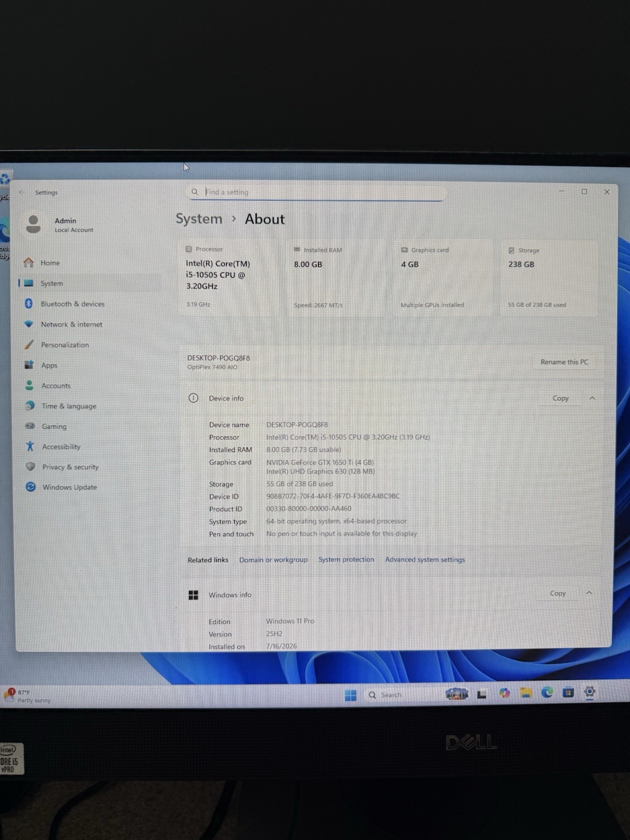Open Bluetooth & devices settings

pos(72,304)
